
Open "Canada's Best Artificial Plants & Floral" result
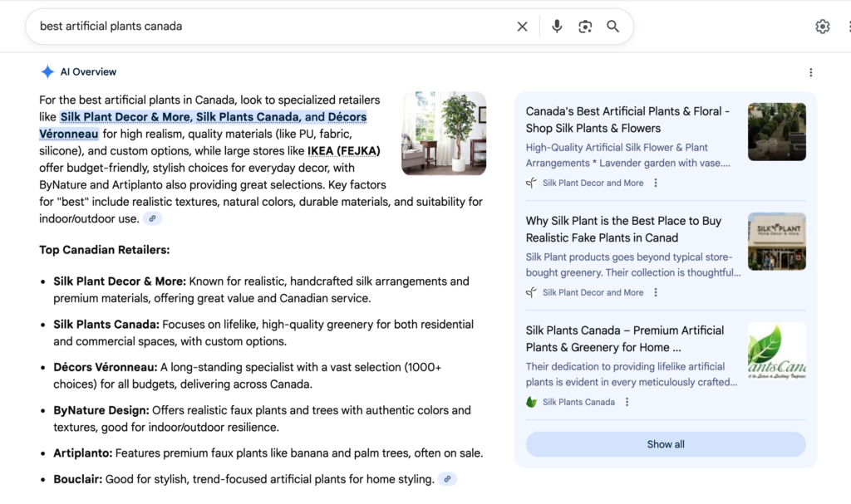(x=627, y=120)
